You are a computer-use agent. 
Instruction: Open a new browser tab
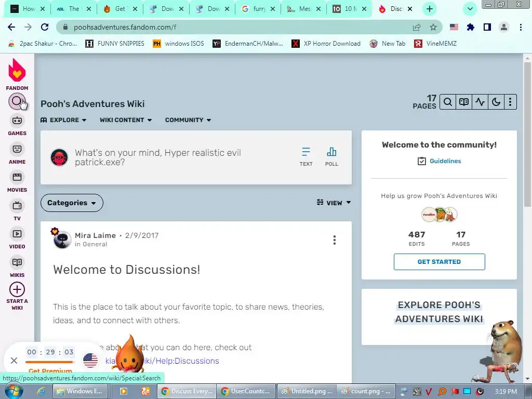tap(429, 9)
